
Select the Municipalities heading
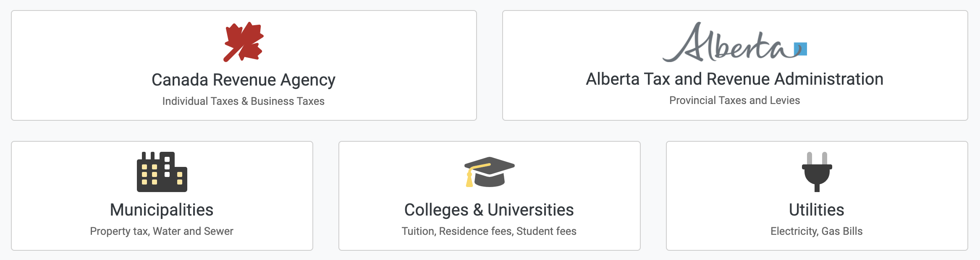coord(162,210)
